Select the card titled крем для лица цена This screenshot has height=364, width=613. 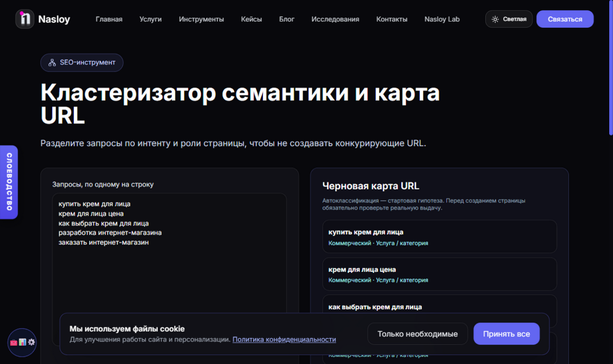(440, 274)
